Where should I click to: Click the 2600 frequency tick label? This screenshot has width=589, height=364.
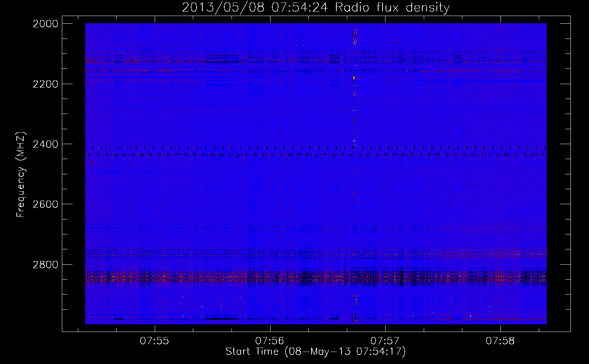pyautogui.click(x=46, y=204)
